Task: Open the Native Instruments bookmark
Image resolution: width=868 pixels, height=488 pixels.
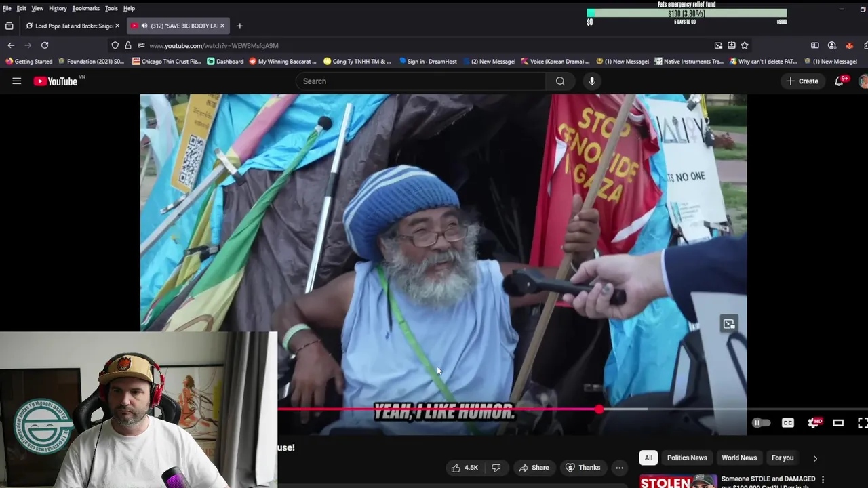Action: coord(689,61)
